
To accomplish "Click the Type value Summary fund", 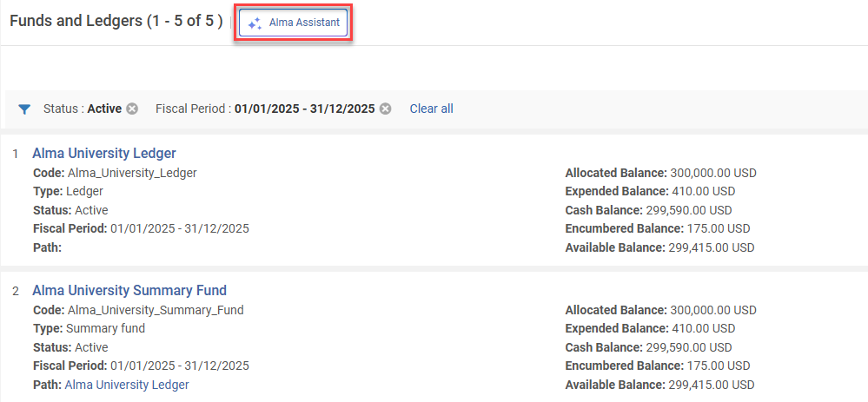I will coord(105,328).
